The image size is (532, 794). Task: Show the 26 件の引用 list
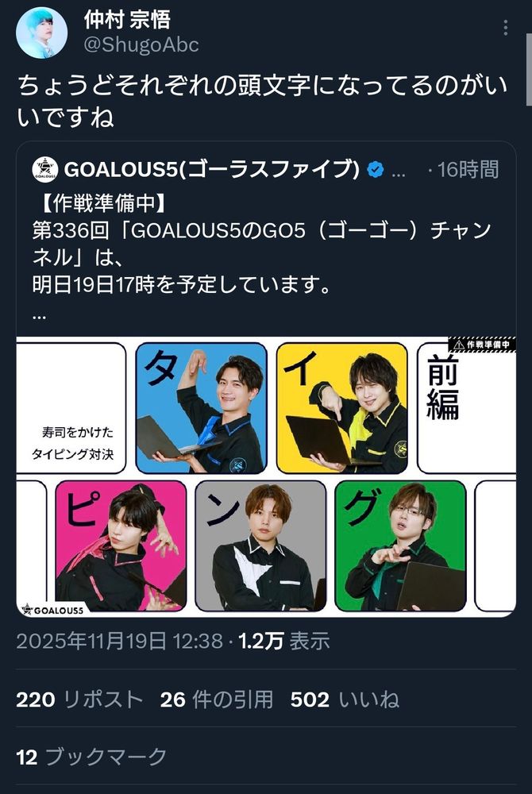[x=217, y=700]
